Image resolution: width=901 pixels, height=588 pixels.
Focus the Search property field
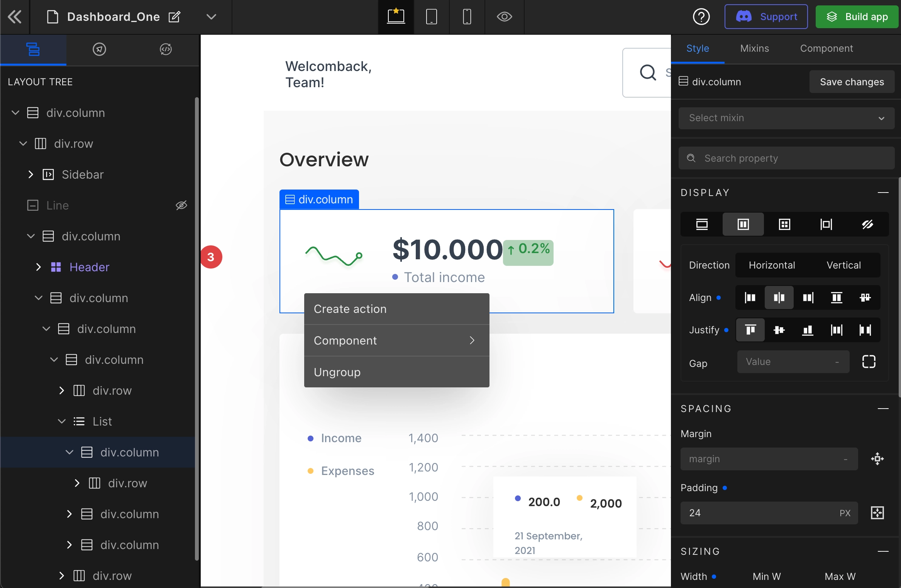pos(786,158)
